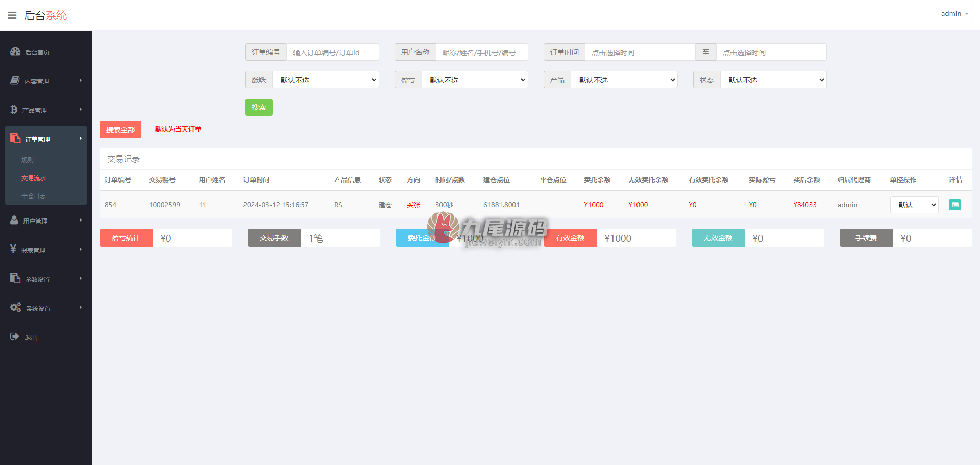Click the 退出 logout icon
Viewport: 980px width, 465px height.
[15, 337]
